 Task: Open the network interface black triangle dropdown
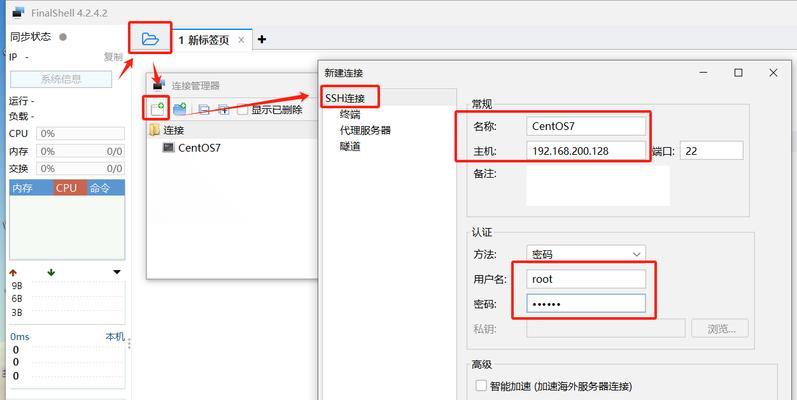point(117,272)
